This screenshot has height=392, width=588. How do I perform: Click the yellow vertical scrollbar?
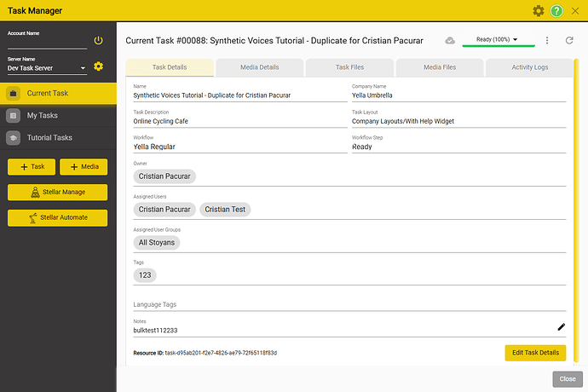pos(576,210)
